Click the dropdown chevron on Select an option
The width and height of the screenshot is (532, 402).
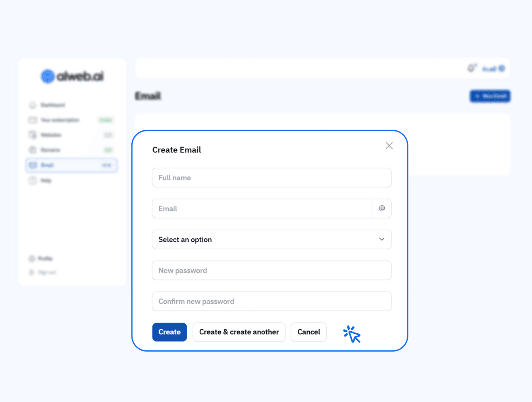coord(382,240)
